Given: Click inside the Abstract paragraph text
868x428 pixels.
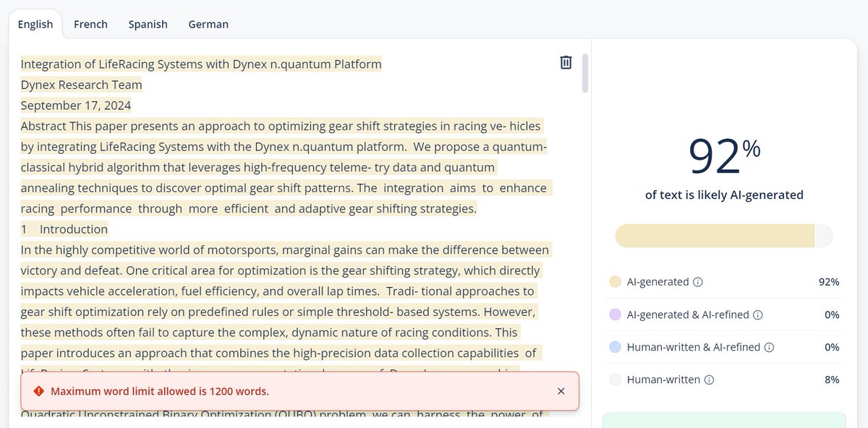Looking at the screenshot, I should pos(286,168).
